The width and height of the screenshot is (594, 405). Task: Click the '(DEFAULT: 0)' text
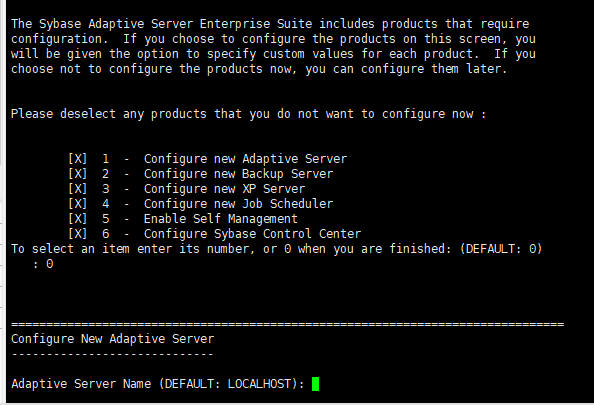501,249
